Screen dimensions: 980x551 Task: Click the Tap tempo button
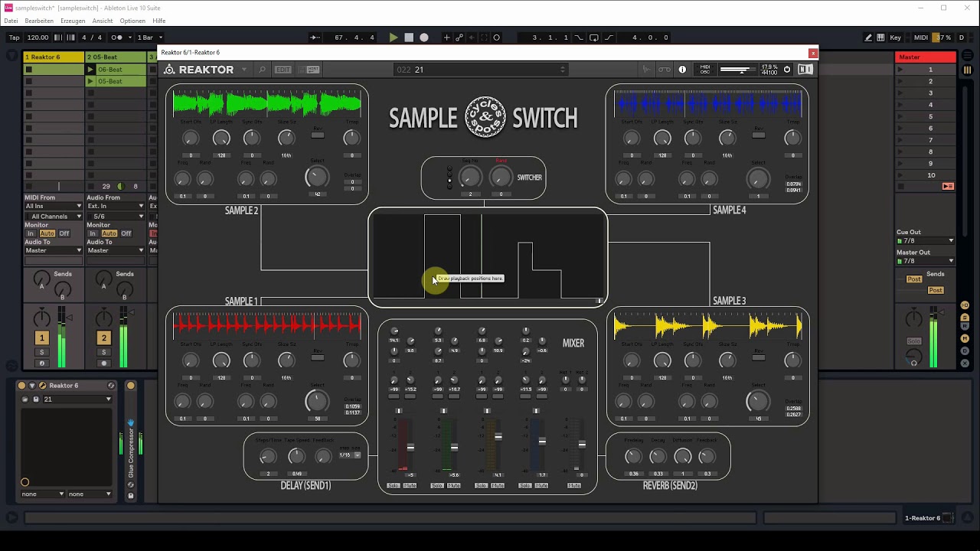[14, 37]
